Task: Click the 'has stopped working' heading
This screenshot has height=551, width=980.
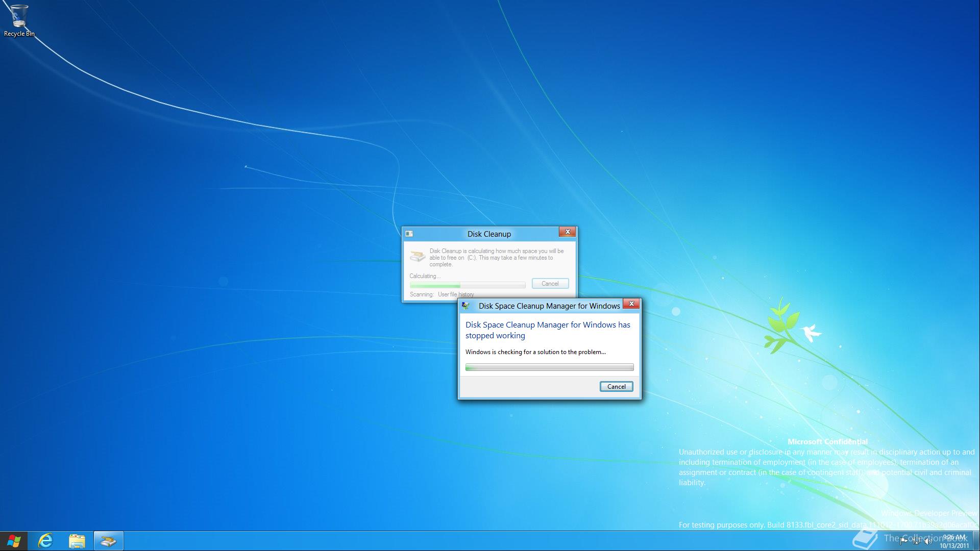Action: coord(548,330)
